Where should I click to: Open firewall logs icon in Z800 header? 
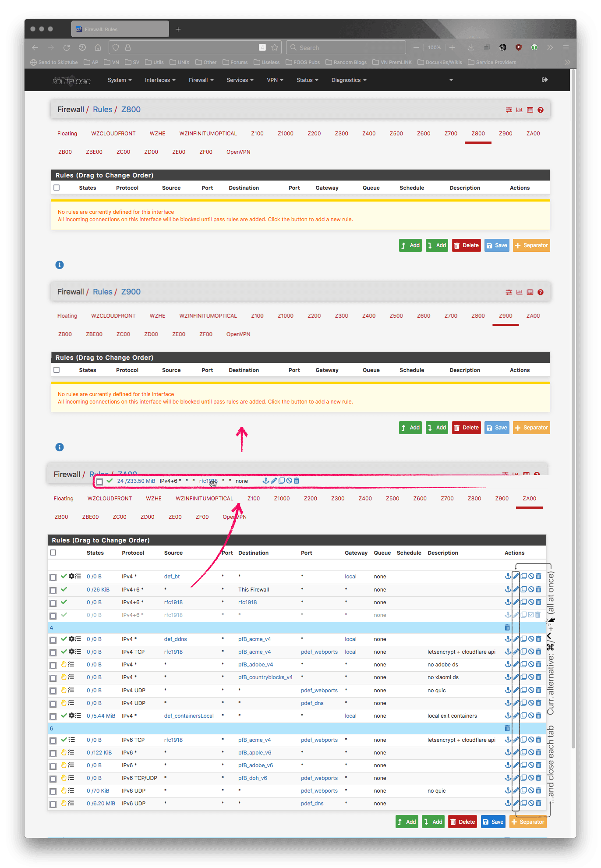click(530, 110)
